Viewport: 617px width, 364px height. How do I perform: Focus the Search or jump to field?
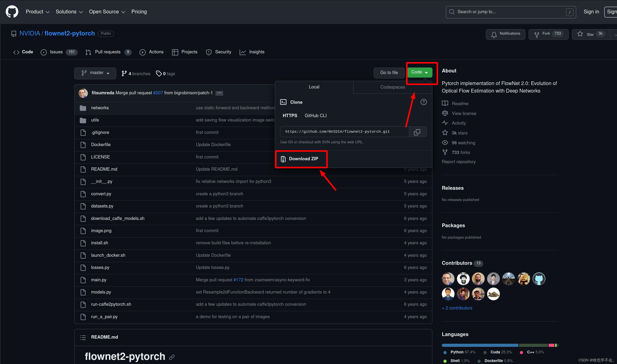511,12
